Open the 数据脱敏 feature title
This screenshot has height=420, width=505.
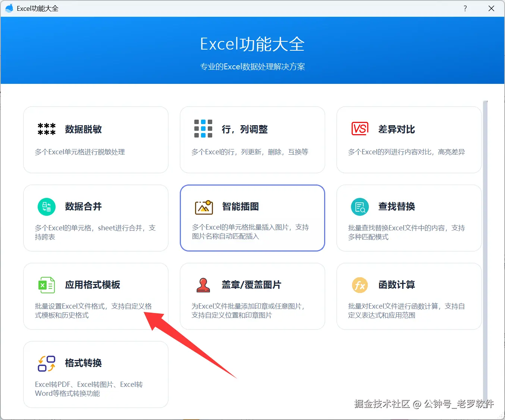click(x=84, y=129)
